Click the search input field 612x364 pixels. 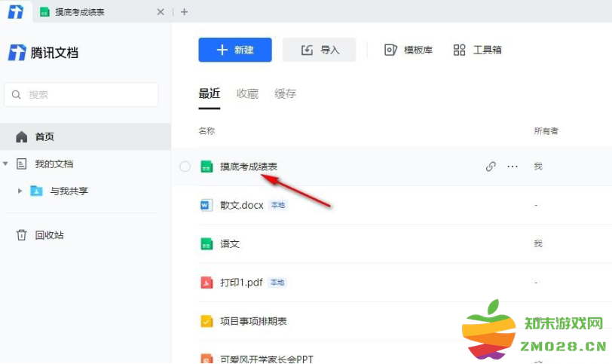[81, 95]
